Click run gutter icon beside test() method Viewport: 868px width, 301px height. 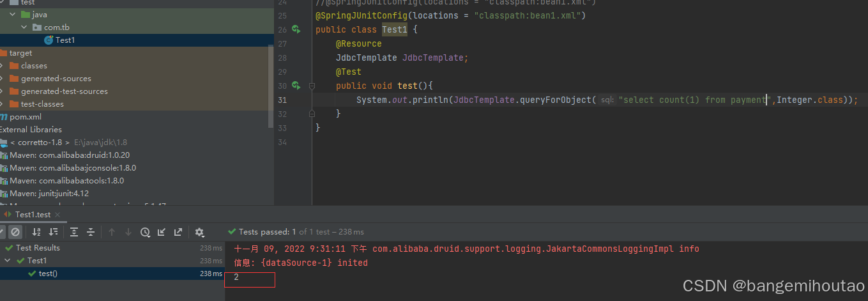coord(296,86)
